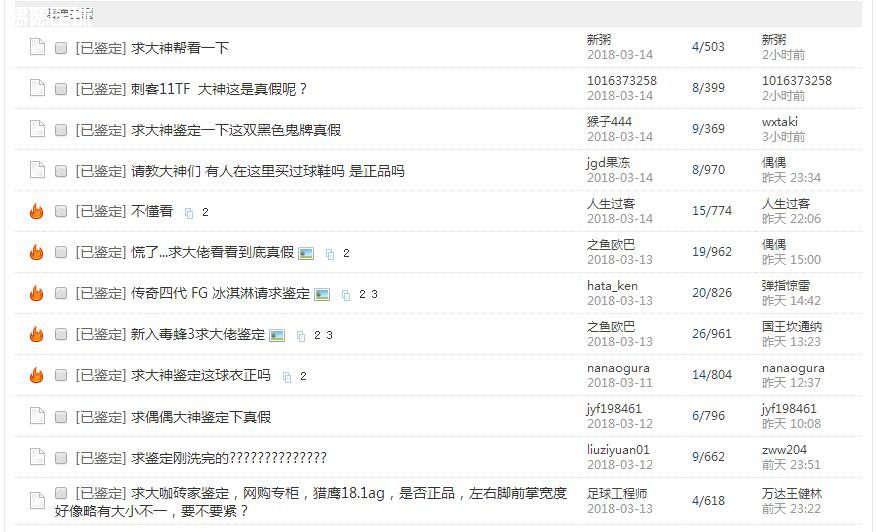Go to page 2 of 新入毒蜂3 thread
This screenshot has height=532, width=876.
[317, 335]
